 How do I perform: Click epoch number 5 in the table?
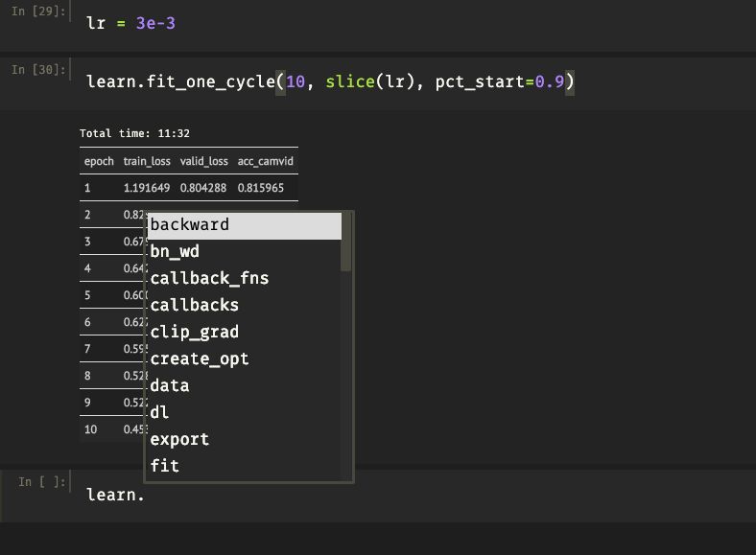[x=87, y=295]
